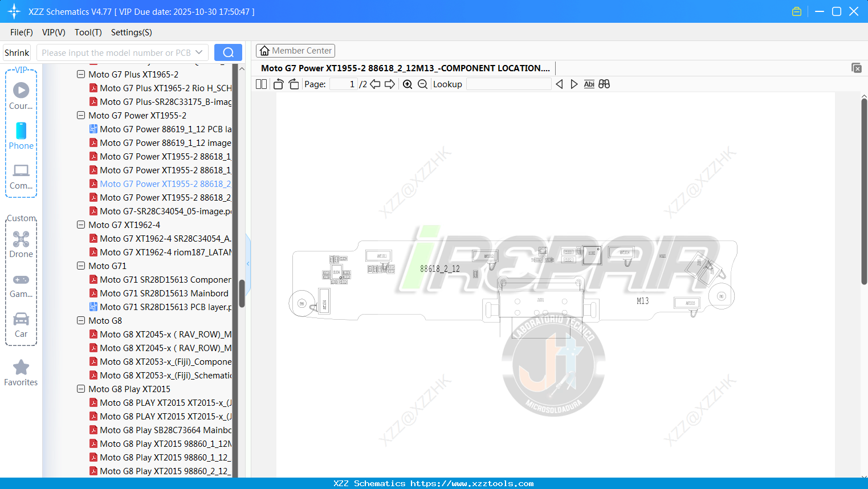Open Moto G7 XT1962-4 riom187_LATAM file

click(x=161, y=252)
